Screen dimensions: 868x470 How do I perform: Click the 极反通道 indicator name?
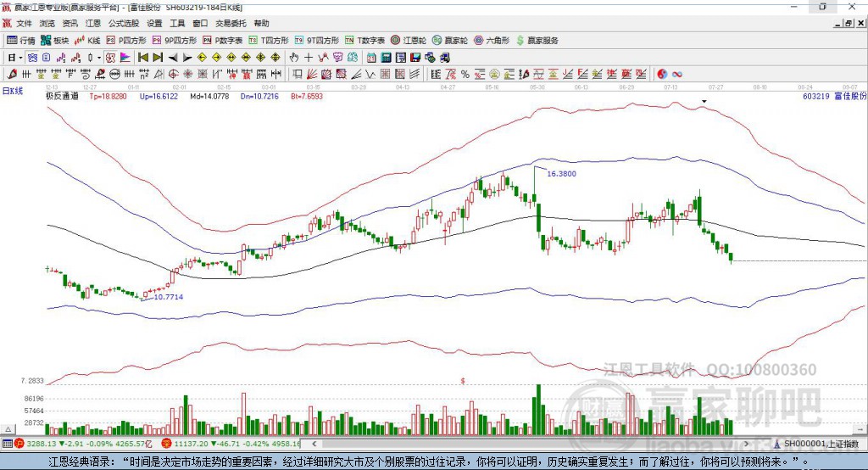(x=62, y=96)
